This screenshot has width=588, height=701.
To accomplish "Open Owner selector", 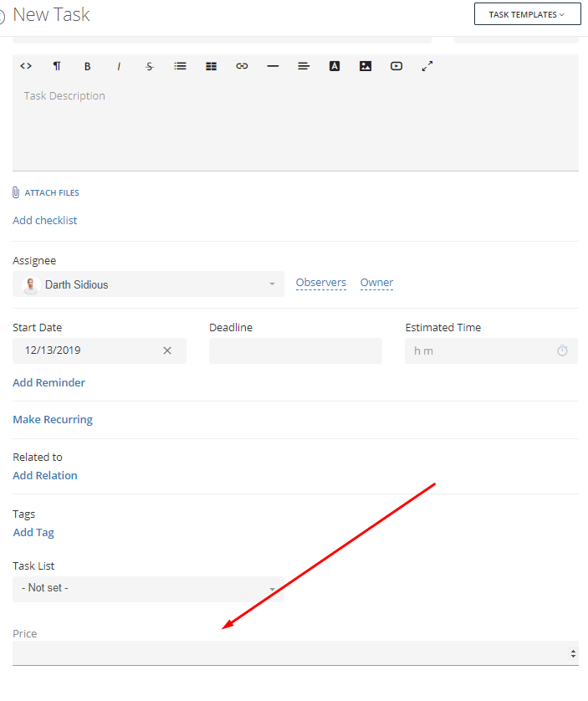I will 376,283.
